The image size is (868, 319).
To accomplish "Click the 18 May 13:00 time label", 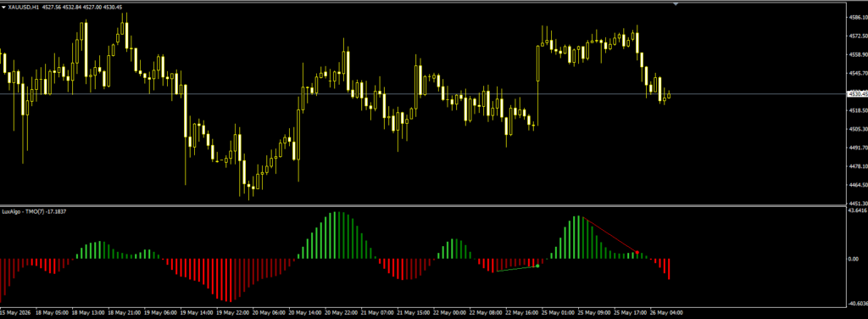I will click(x=87, y=312).
